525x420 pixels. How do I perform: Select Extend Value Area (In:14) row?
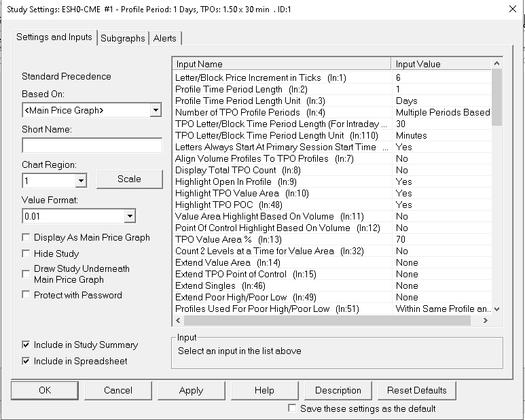[x=332, y=262]
